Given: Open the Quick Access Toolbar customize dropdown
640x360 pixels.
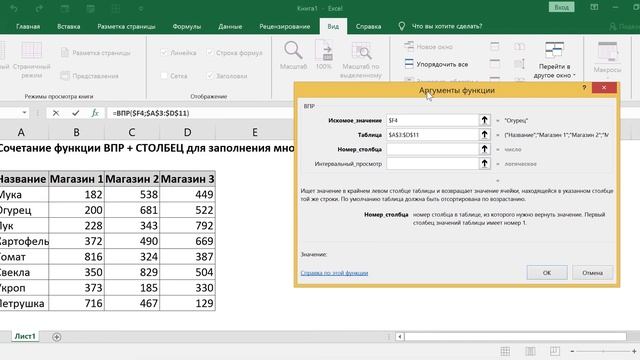Looking at the screenshot, I should point(141,8).
